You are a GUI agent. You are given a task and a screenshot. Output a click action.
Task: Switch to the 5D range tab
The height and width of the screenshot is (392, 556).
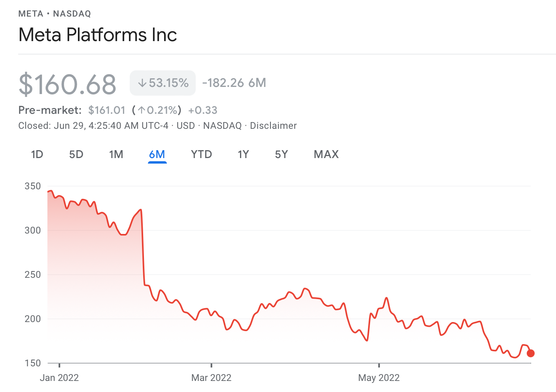(x=76, y=154)
